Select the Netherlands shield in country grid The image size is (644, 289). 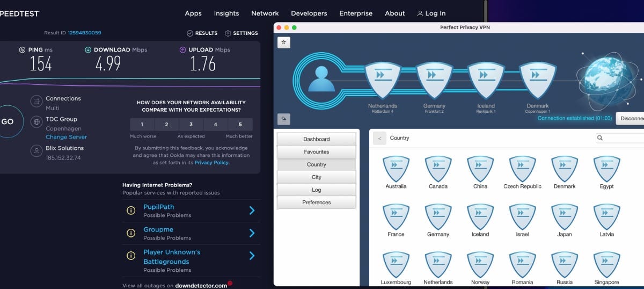point(438,265)
